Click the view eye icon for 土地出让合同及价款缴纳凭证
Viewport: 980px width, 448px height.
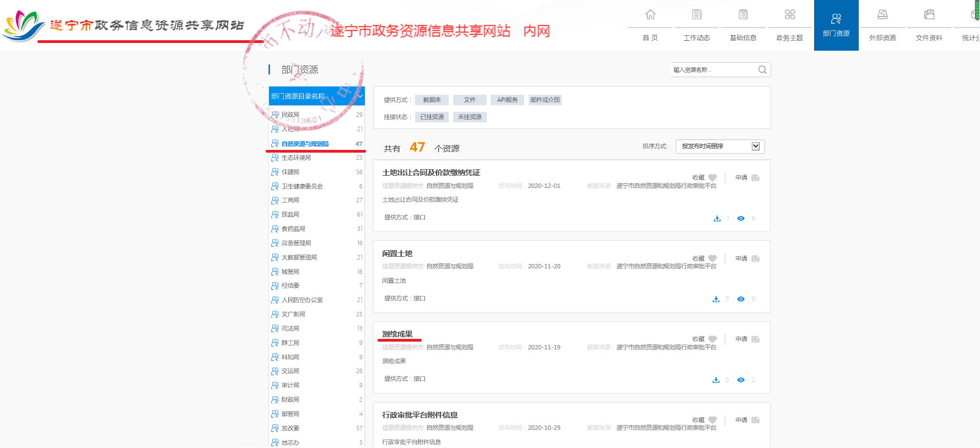pos(741,218)
